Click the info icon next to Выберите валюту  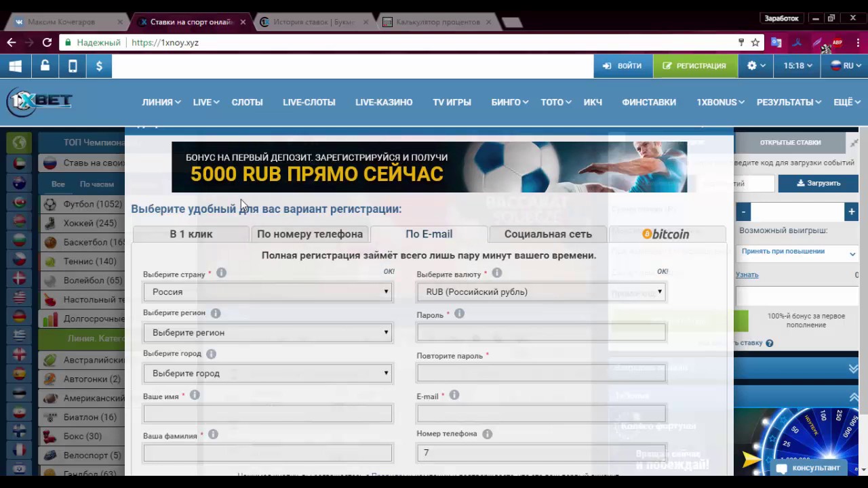496,273
